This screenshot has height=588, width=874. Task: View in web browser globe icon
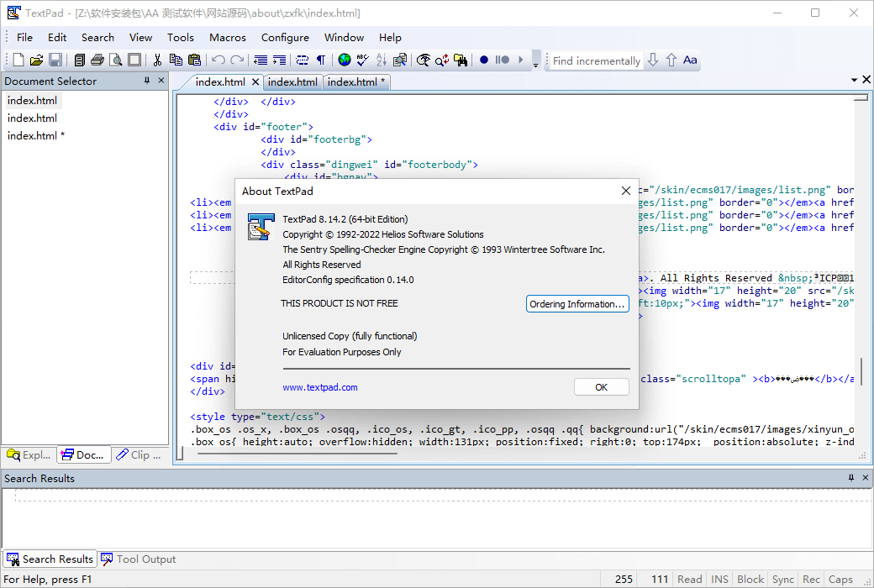345,60
